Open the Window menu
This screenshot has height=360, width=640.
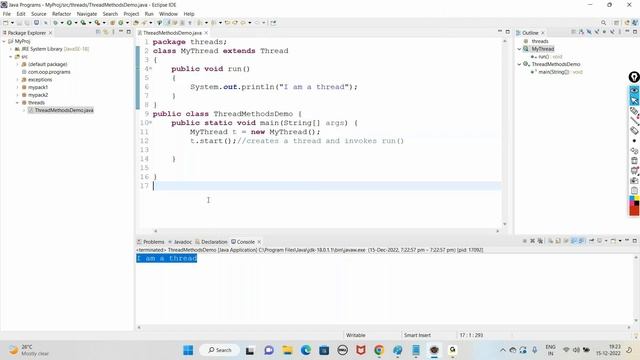(x=168, y=14)
